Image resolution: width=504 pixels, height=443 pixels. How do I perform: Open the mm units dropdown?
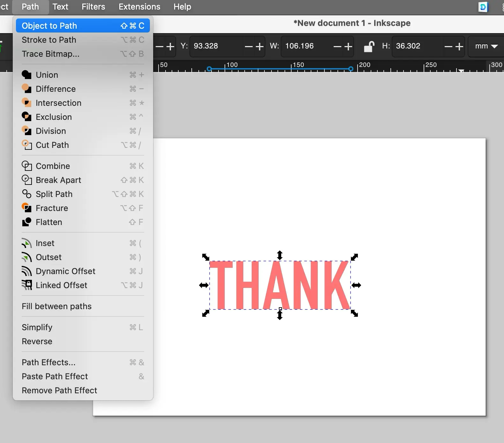tap(486, 47)
